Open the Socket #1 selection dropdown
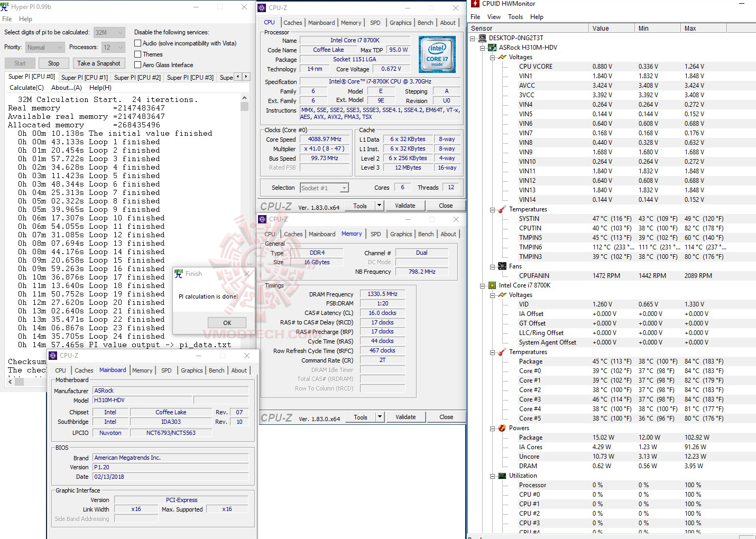This screenshot has width=756, height=539. coord(325,188)
